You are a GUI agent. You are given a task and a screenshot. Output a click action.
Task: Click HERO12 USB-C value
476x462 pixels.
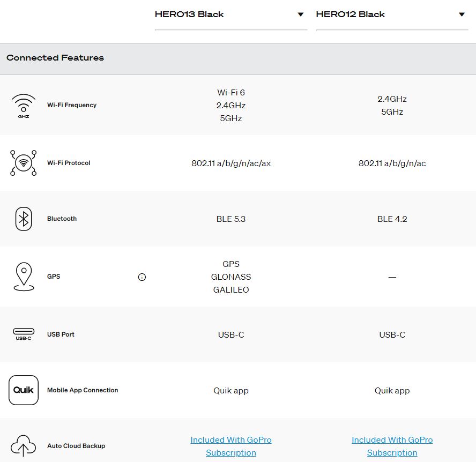pyautogui.click(x=392, y=335)
